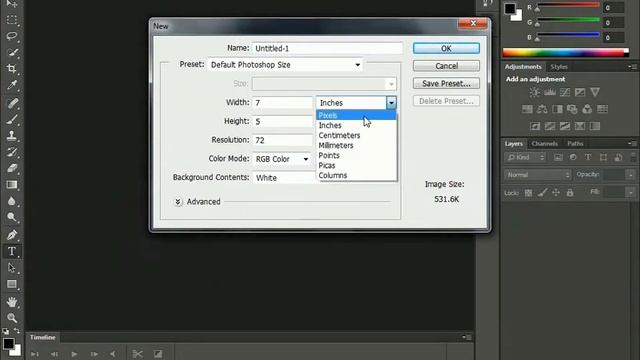Open the layer Kind filter dropdown
640x360 pixels.
[x=525, y=158]
